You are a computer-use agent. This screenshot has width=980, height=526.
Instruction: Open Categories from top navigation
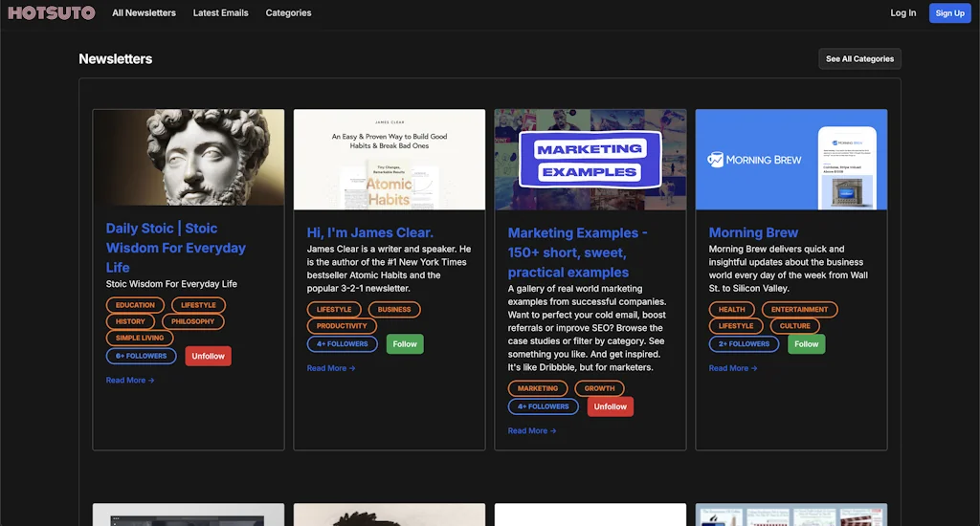tap(288, 13)
